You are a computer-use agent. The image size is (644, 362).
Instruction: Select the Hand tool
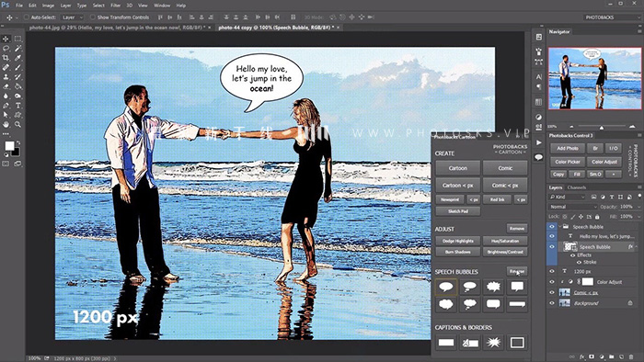pos(6,124)
